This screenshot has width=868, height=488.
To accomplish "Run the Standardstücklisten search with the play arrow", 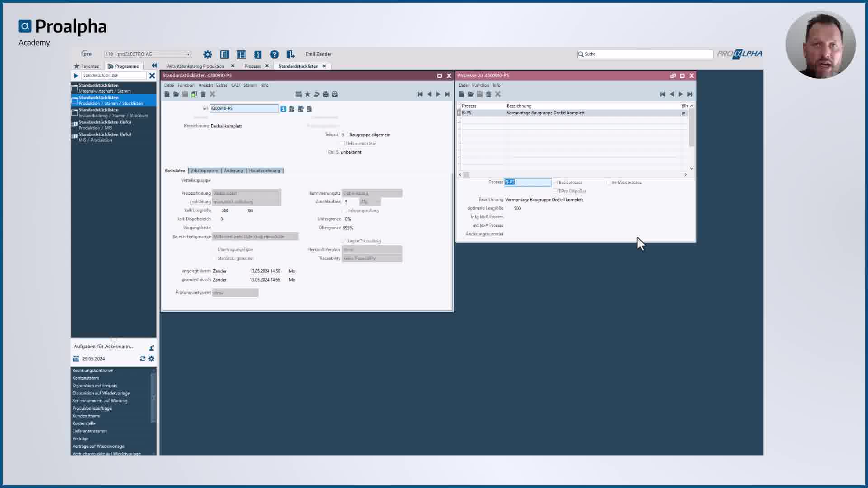I will point(76,75).
